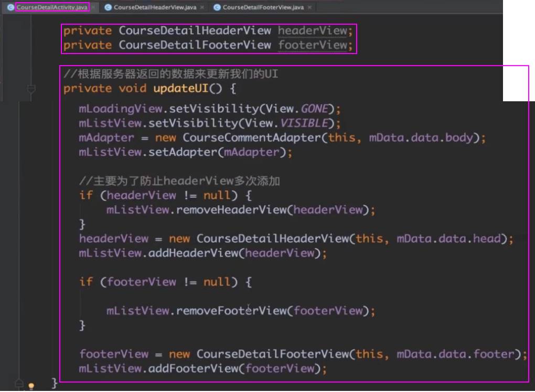The height and width of the screenshot is (392, 535).
Task: Click CourseDetailFooterView.java tab's class file icon
Action: [217, 7]
